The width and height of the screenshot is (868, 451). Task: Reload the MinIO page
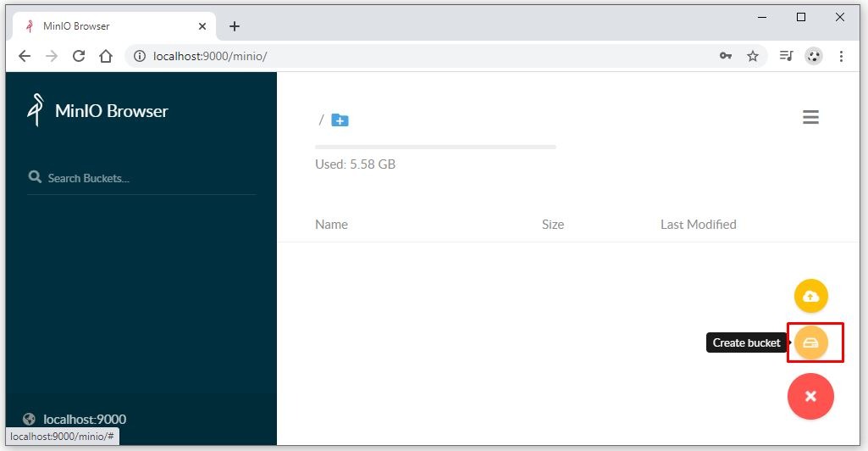pos(79,56)
